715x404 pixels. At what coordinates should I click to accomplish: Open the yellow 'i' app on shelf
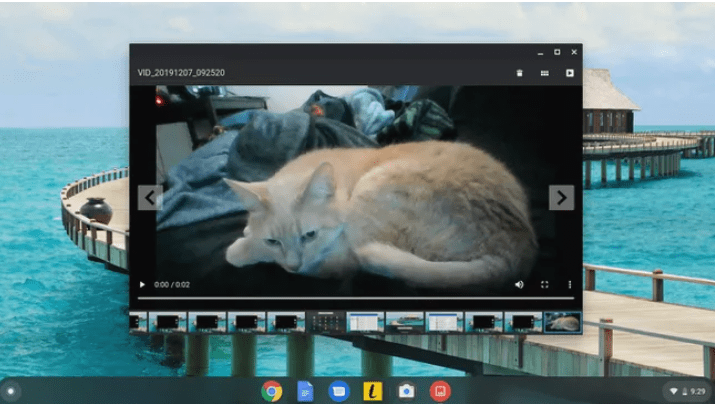(x=373, y=391)
